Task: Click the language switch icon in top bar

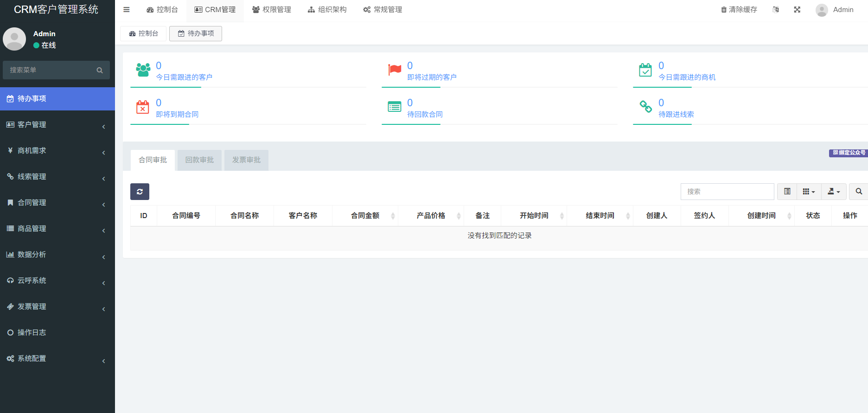Action: 776,10
